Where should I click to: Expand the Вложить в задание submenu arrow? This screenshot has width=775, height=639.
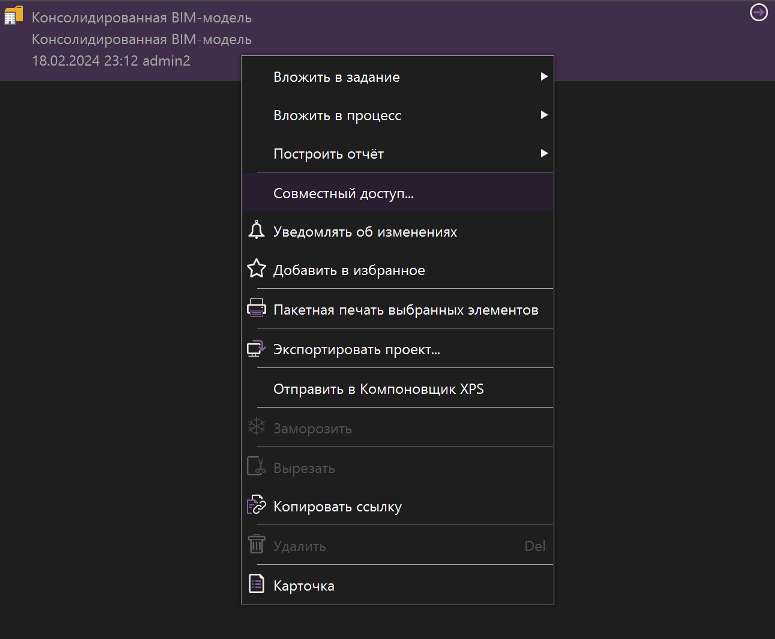(544, 77)
